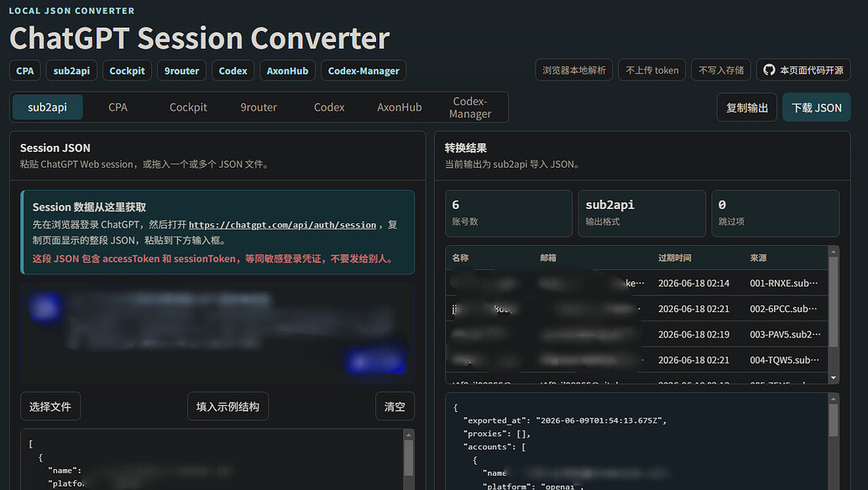Click the Session 数据从这里获取 heading
Viewport: 868px width, 490px height.
(89, 207)
